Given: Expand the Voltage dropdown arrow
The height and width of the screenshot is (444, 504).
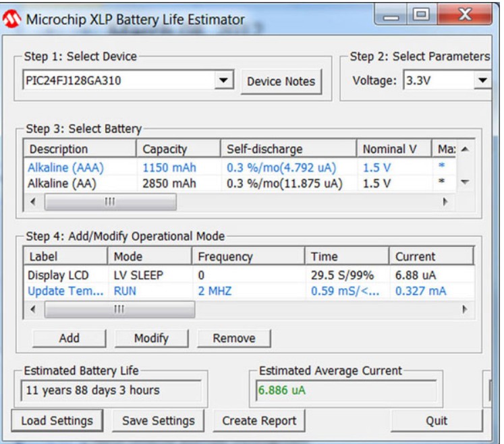Looking at the screenshot, I should pos(482,80).
